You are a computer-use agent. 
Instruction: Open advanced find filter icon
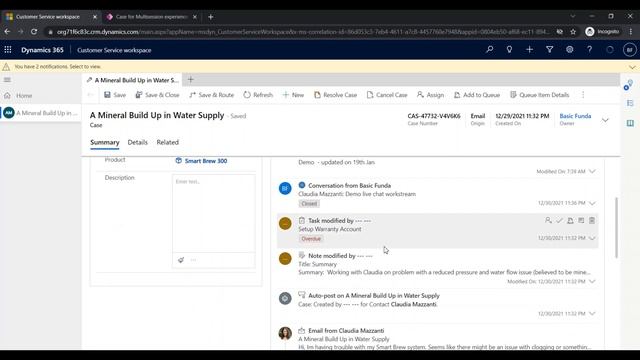tap(549, 50)
